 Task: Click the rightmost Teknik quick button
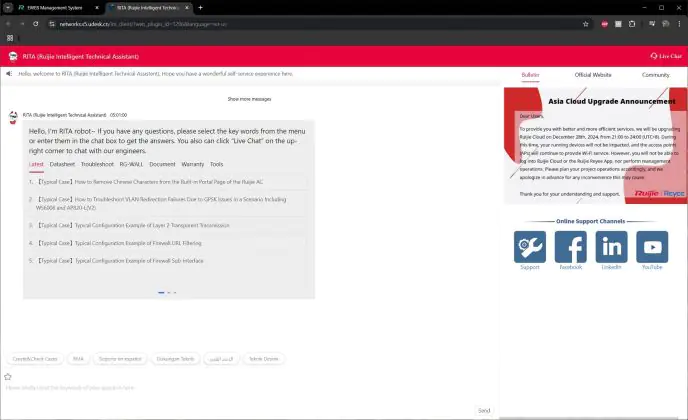click(x=264, y=359)
